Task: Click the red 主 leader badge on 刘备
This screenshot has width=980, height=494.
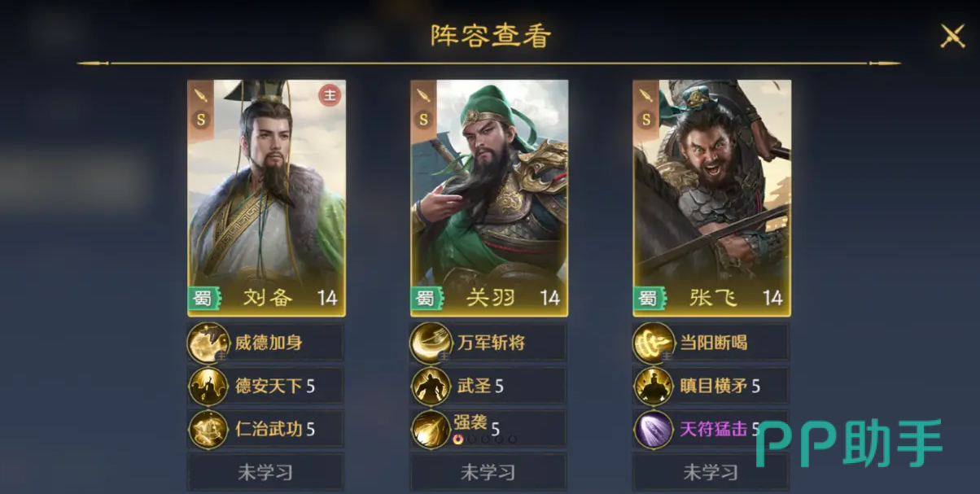Action: 329,96
